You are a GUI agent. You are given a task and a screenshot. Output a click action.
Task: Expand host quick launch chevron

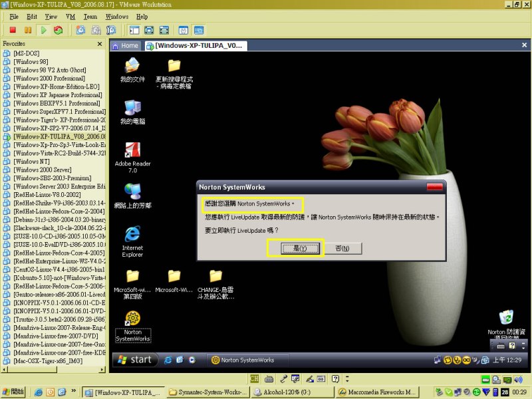pos(73,391)
